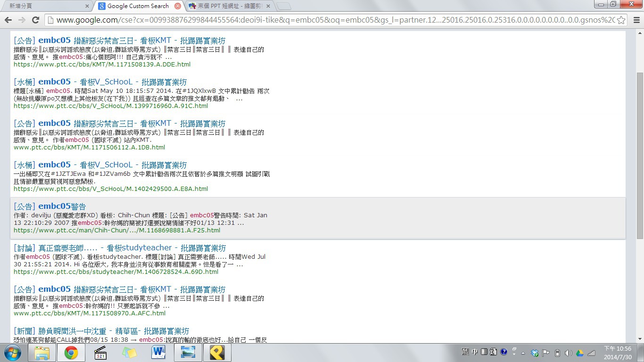Open the sticky notes taskbar icon
644x362 pixels.
point(130,353)
